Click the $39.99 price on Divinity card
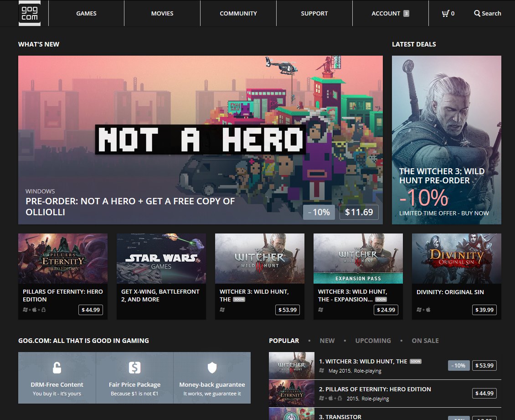This screenshot has height=420, width=515. point(484,310)
